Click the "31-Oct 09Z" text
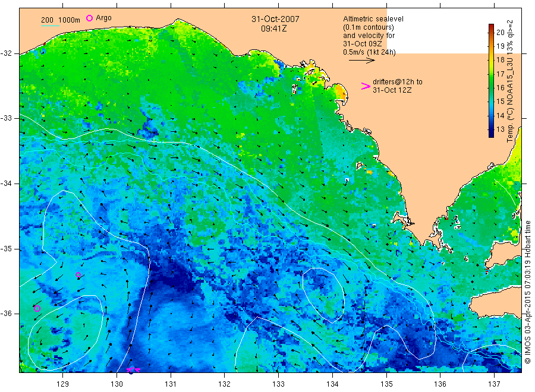Image resolution: width=535 pixels, height=392 pixels. coord(363,43)
